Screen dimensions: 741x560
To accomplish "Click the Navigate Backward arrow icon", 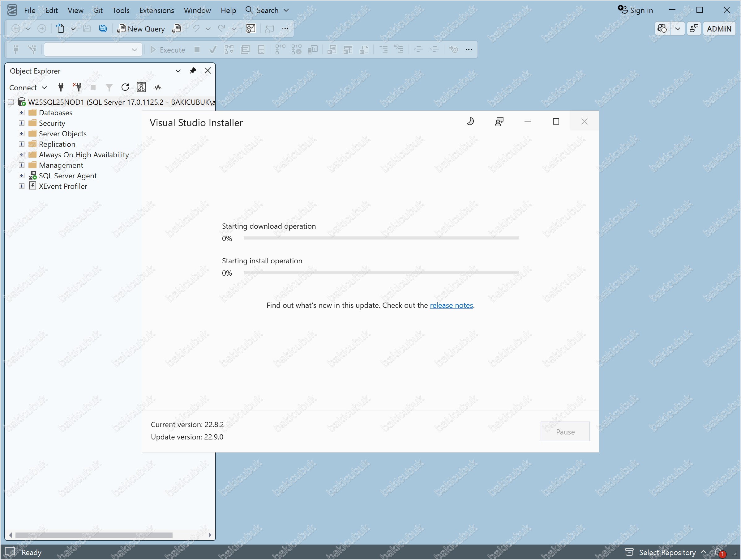I will [x=15, y=28].
